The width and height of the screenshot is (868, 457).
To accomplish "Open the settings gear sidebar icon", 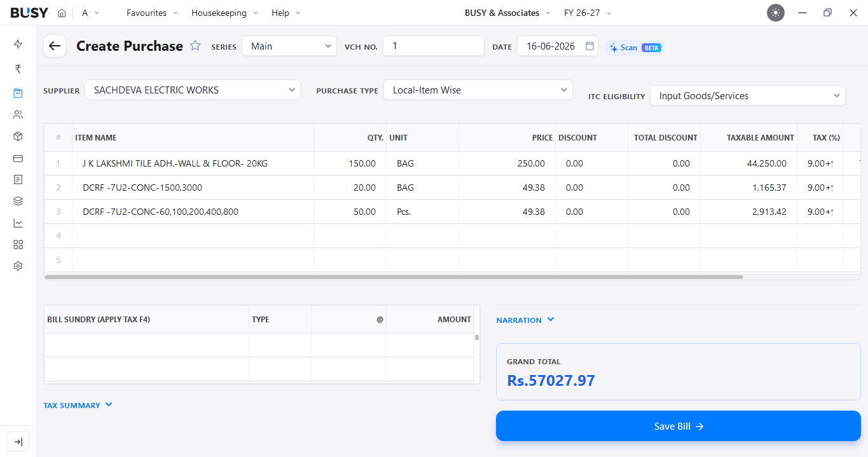I will click(x=18, y=266).
